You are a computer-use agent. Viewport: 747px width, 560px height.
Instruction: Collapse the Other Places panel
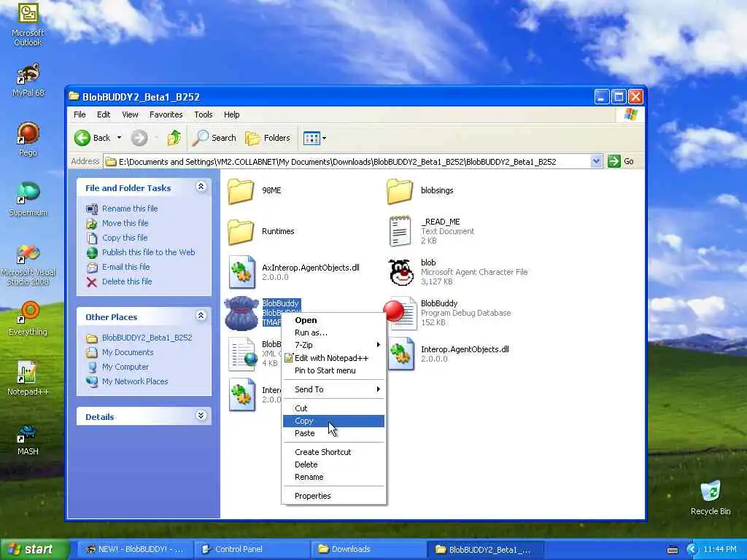point(201,316)
